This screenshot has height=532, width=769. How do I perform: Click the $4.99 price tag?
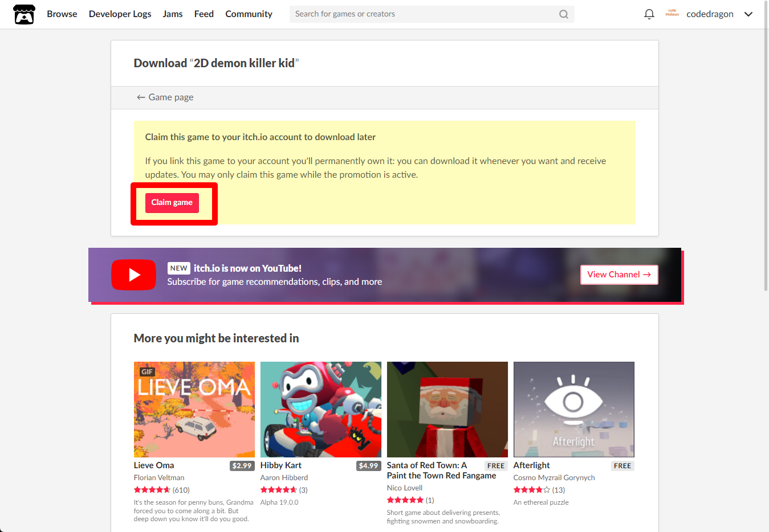click(x=368, y=466)
